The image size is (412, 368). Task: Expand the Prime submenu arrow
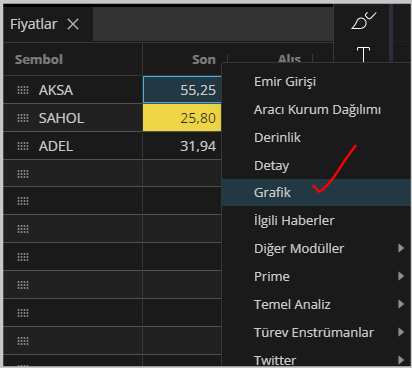(x=401, y=276)
